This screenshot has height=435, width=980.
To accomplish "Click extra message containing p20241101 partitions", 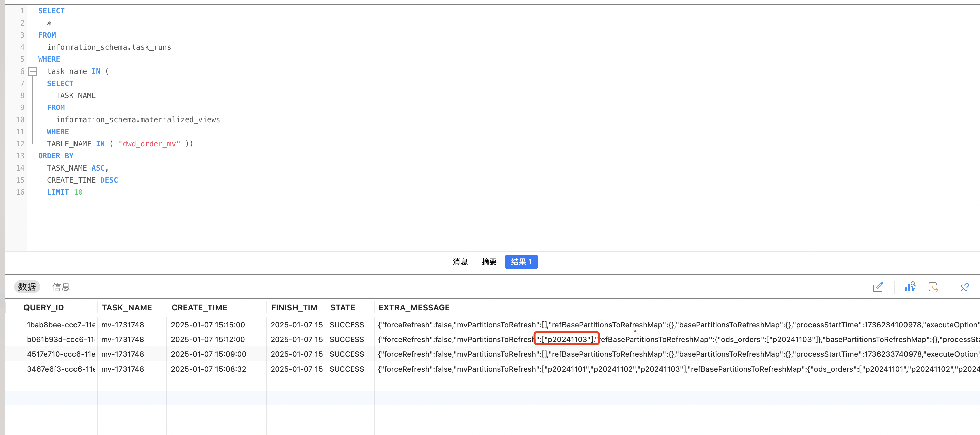I will 677,369.
